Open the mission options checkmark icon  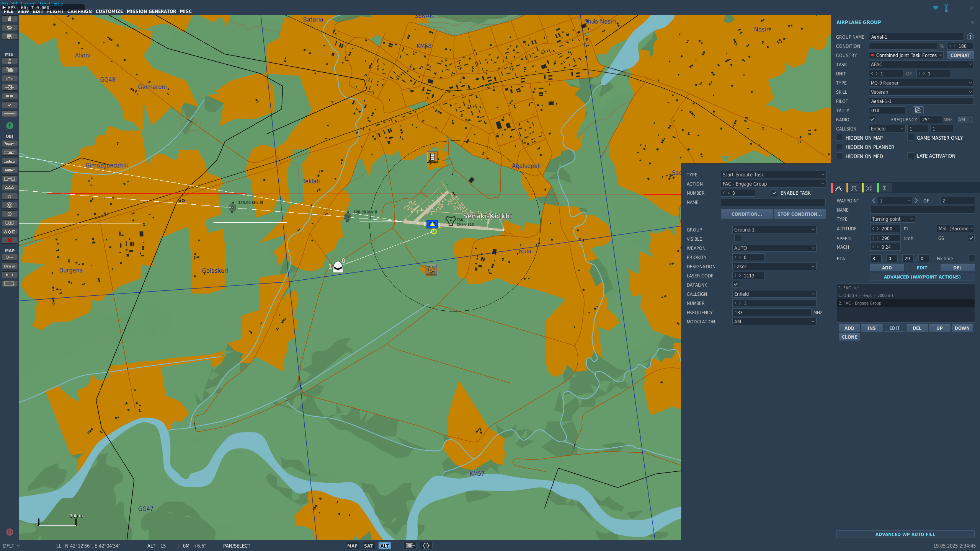(x=10, y=105)
